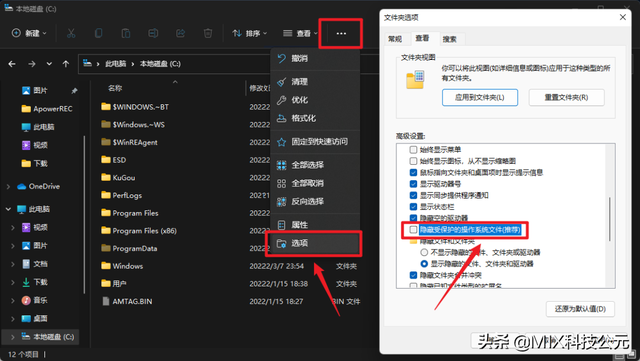Toggle 始终显示菜单 checkbox
This screenshot has height=361, width=640.
[413, 149]
